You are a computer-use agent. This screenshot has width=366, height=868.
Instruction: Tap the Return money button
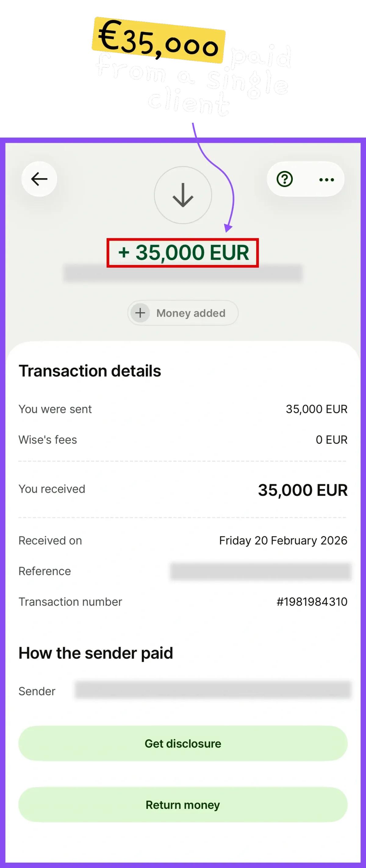(x=183, y=805)
